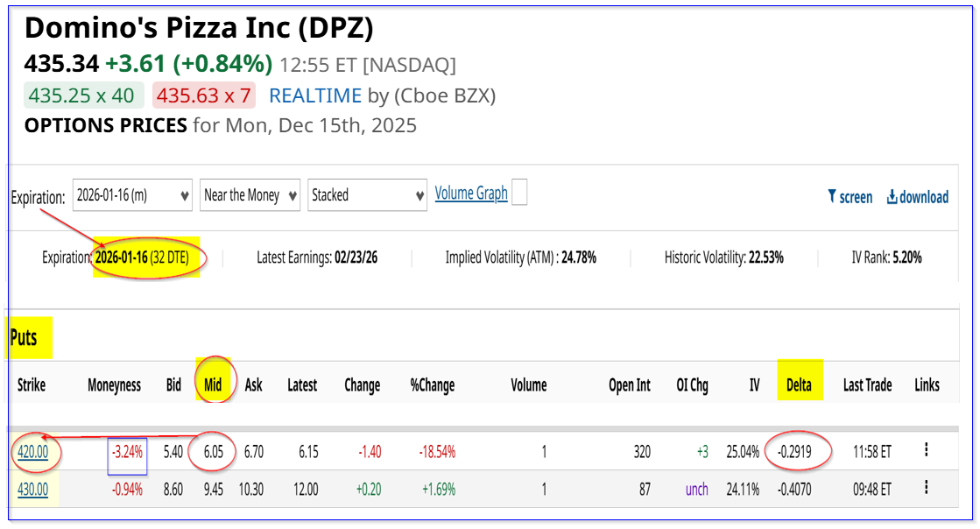The height and width of the screenshot is (529, 980).
Task: Click the REALTIME quote link
Action: click(x=315, y=95)
